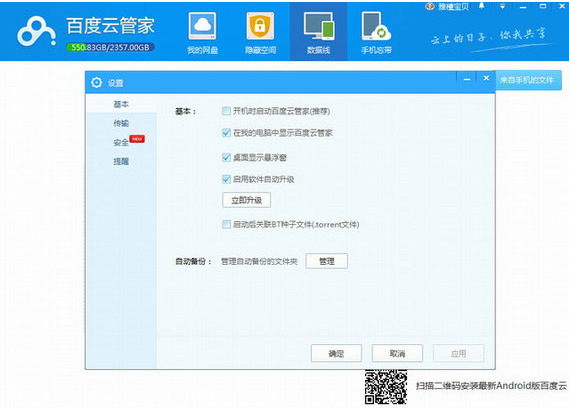This screenshot has height=408, width=569.
Task: Uncheck 在我的电脑中显示百度云管家
Action: (x=226, y=133)
